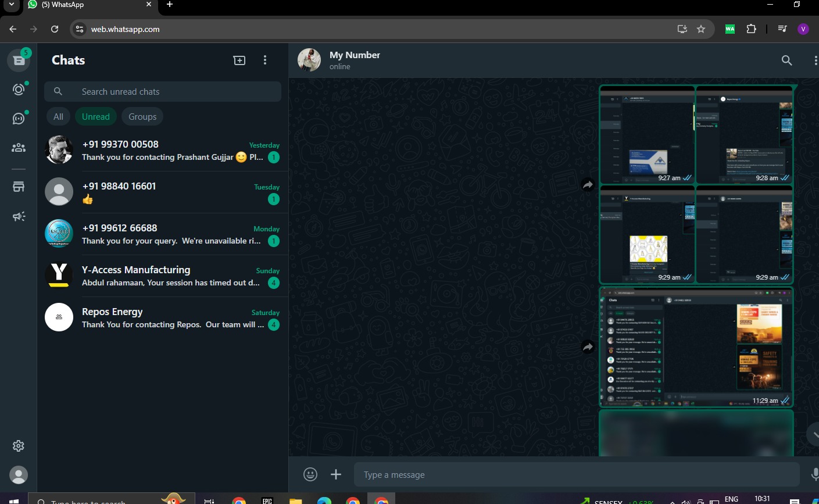Switch to the All chats filter

point(58,116)
